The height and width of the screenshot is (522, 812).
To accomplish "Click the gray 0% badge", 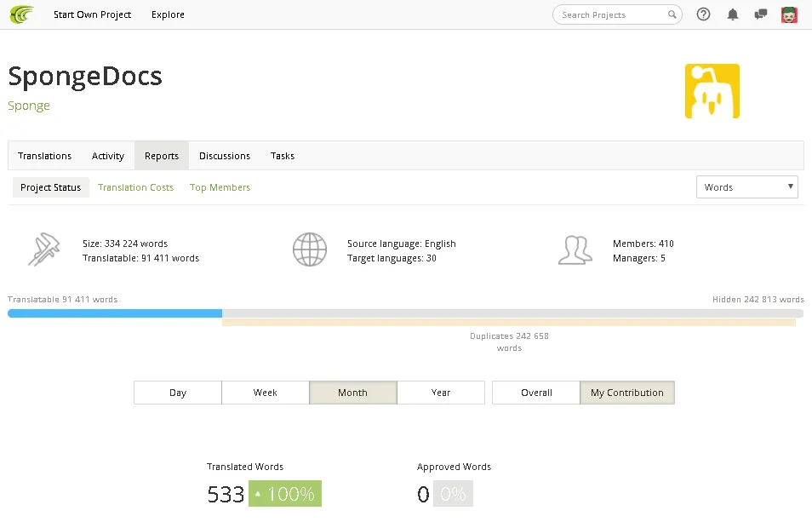I will click(453, 494).
